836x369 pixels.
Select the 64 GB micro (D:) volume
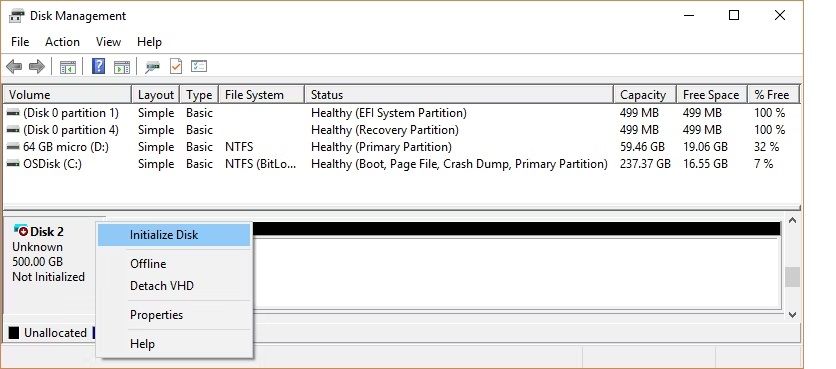click(x=402, y=147)
